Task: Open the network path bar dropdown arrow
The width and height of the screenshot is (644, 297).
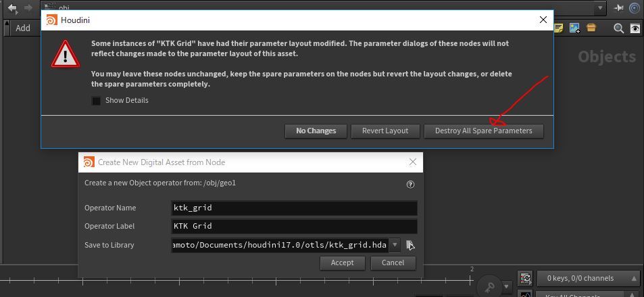Action: pyautogui.click(x=600, y=8)
